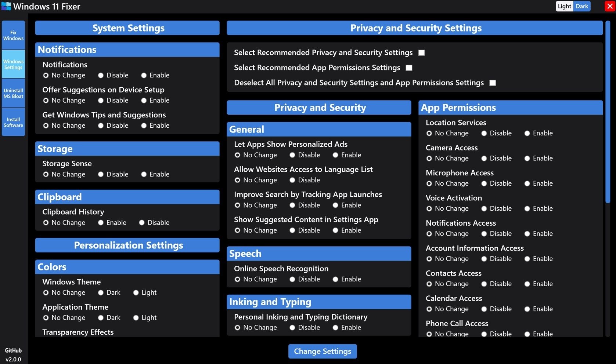Select Enable for Improve Search by Tracking App Launches
Screen dimensions: 616x364
[x=335, y=205]
